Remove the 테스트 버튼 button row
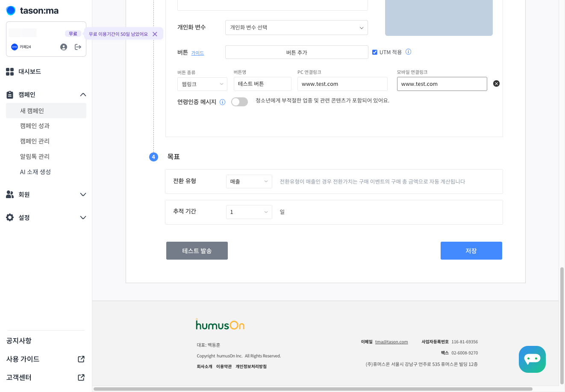The image size is (565, 392). (496, 84)
